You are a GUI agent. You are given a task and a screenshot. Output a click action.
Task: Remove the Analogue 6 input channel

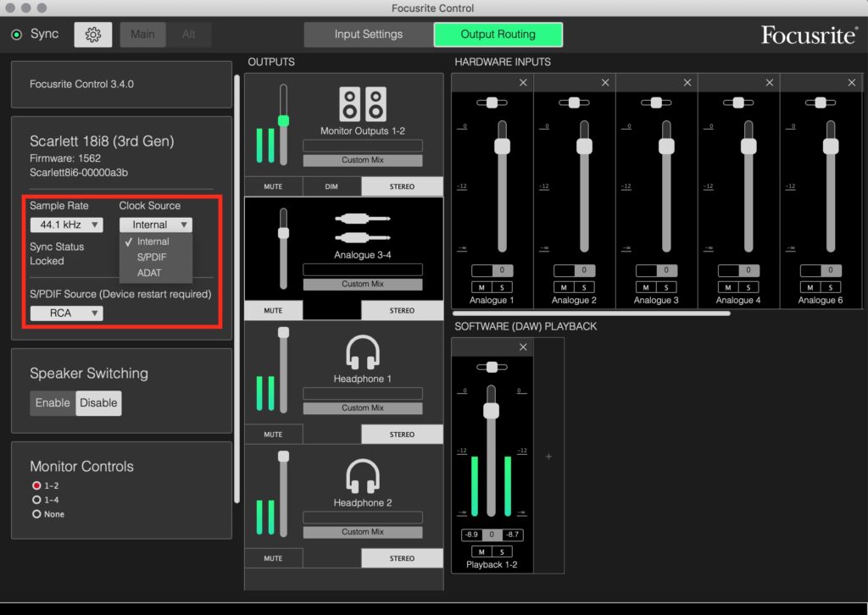click(x=851, y=82)
